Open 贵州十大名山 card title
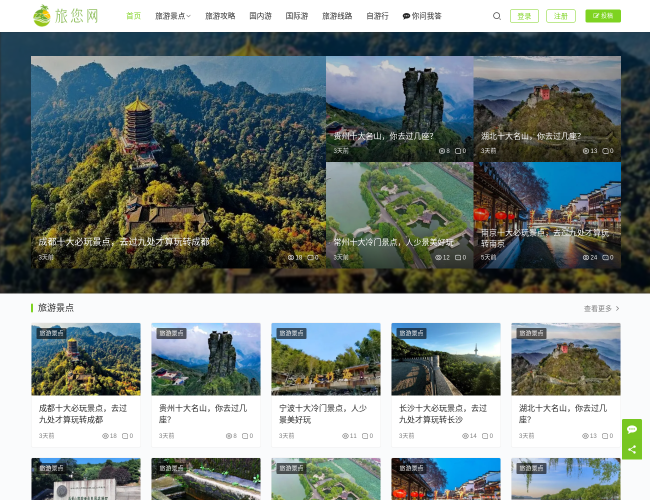The height and width of the screenshot is (500, 650). click(x=203, y=414)
